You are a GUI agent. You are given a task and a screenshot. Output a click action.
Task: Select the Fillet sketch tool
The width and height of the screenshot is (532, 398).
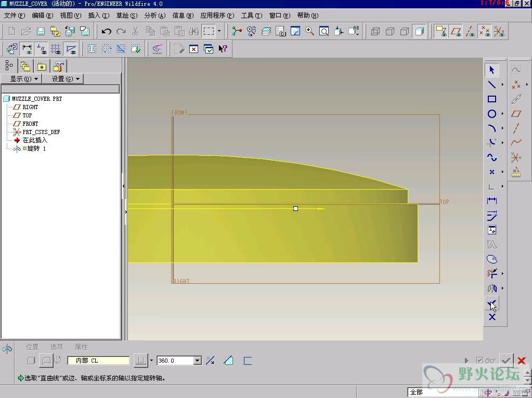point(491,143)
